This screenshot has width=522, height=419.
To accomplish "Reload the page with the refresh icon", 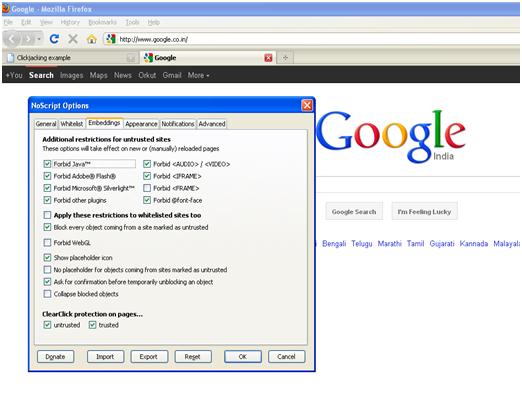I will [54, 39].
